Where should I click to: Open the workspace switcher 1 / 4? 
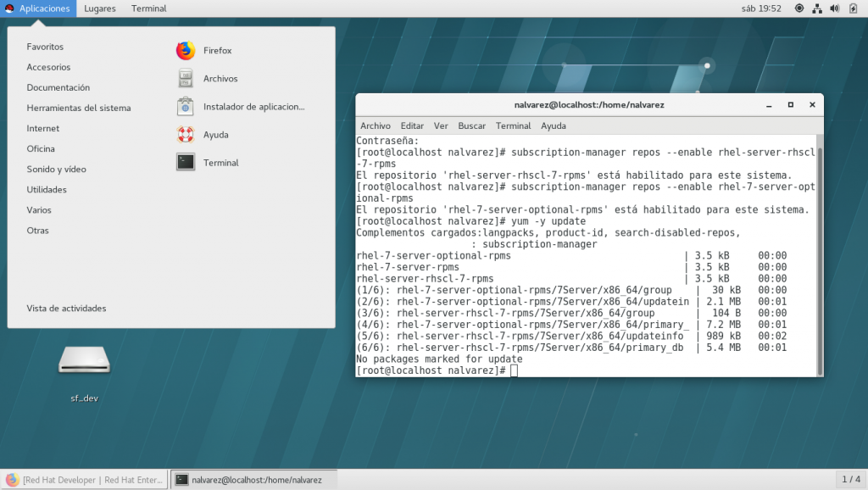[x=851, y=479]
